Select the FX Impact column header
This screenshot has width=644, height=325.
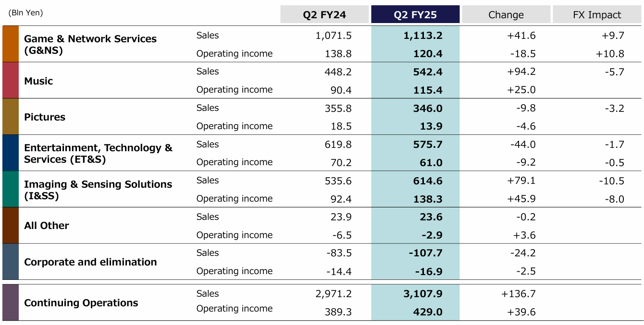597,14
